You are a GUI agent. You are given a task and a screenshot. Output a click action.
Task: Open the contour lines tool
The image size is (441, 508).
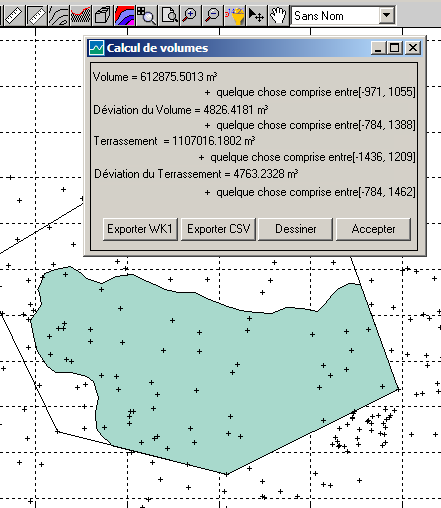[x=58, y=15]
